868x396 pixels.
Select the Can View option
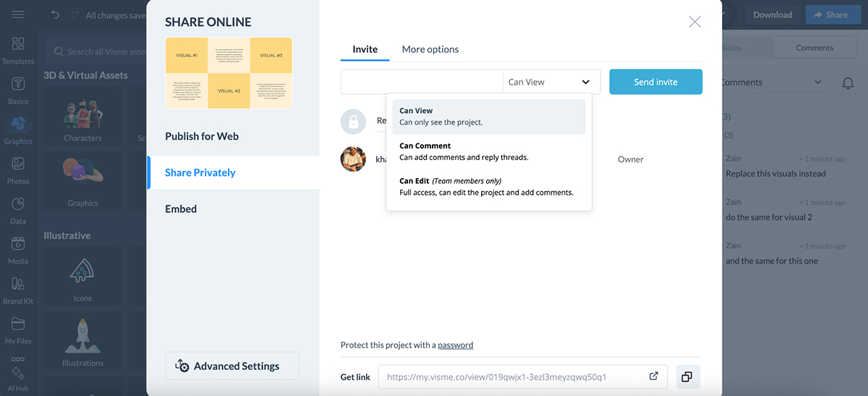coord(489,117)
